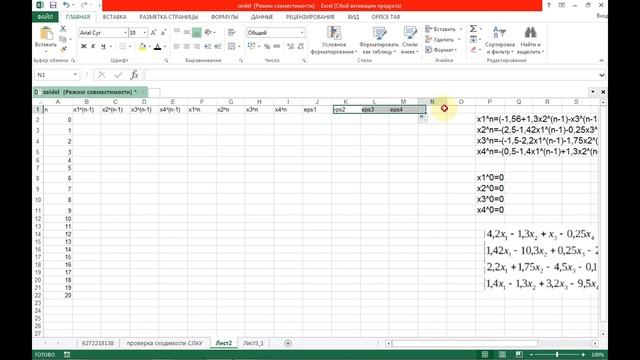The height and width of the screenshot is (360, 640).
Task: Open the Arial Cyr font name dropdown
Action: pyautogui.click(x=125, y=33)
